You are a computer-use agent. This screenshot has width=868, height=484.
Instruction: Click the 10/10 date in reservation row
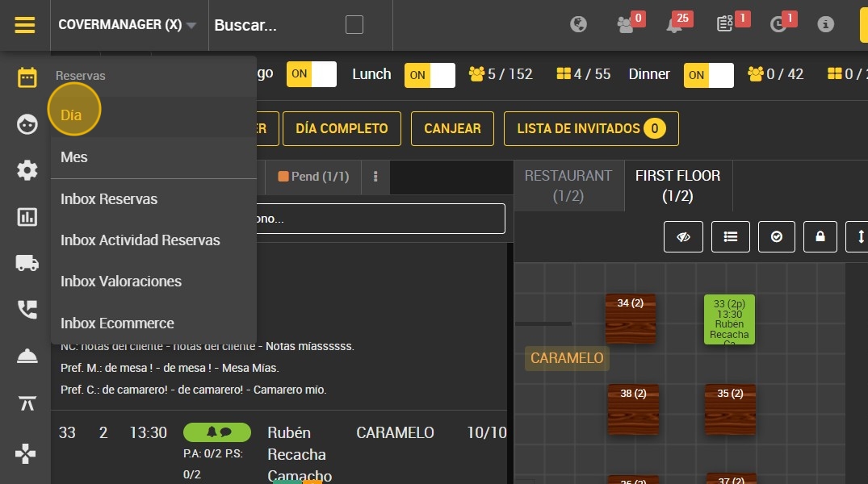point(487,432)
